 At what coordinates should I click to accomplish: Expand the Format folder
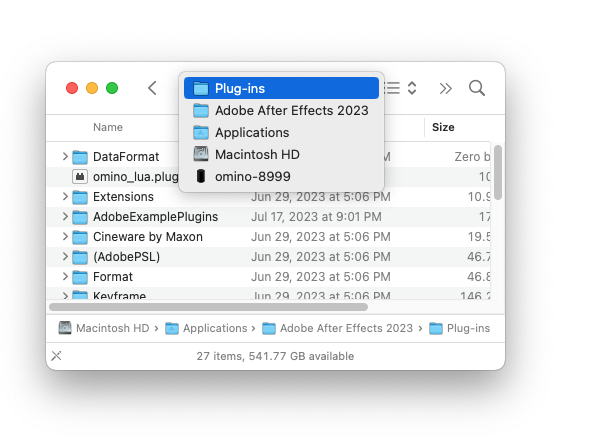[65, 276]
